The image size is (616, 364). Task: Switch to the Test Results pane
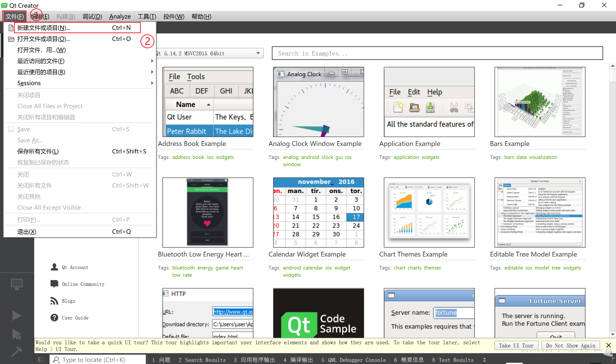click(x=453, y=360)
